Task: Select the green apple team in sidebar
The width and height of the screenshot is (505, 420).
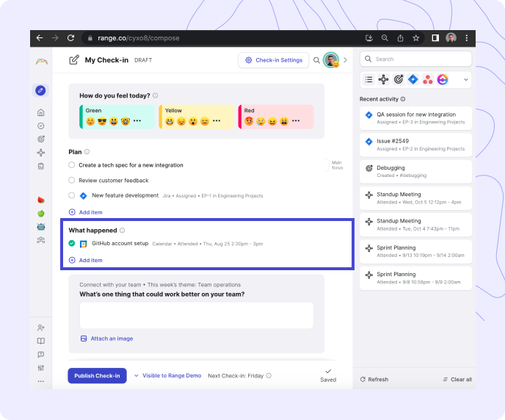Action: coord(41,214)
